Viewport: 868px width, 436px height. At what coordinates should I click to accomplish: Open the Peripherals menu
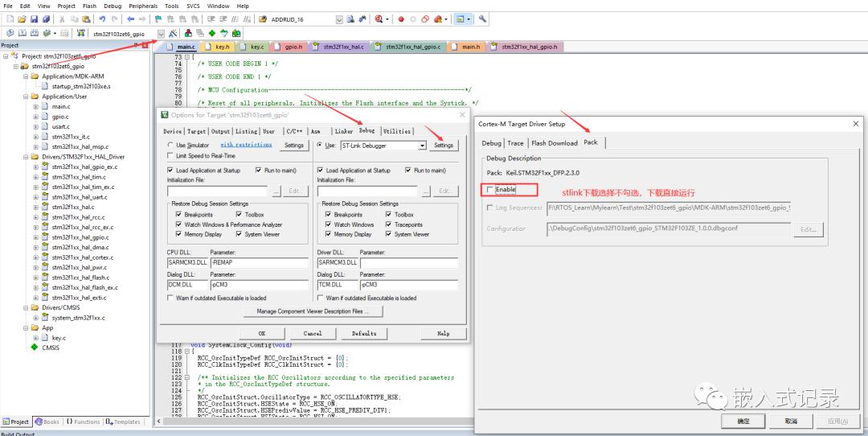143,6
